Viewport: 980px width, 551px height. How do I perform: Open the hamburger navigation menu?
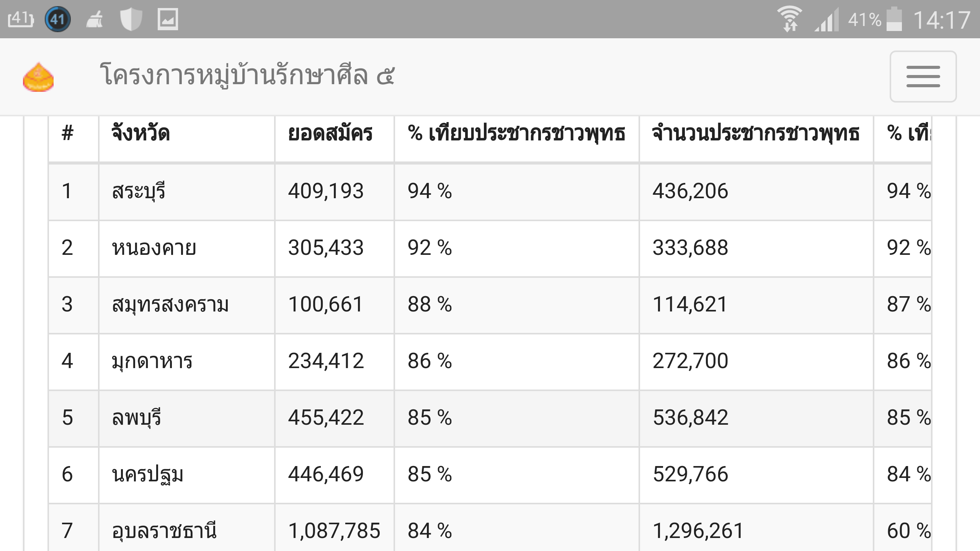click(x=923, y=77)
